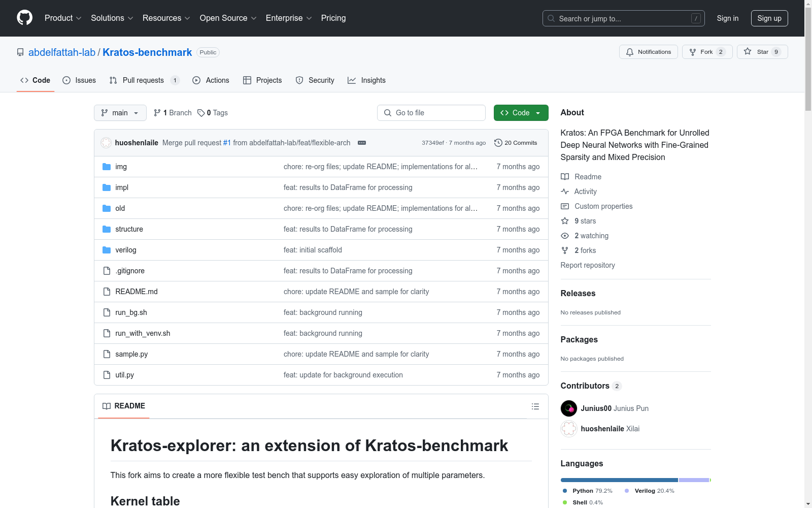This screenshot has height=508, width=812.
Task: Click the Pricing link
Action: [333, 18]
